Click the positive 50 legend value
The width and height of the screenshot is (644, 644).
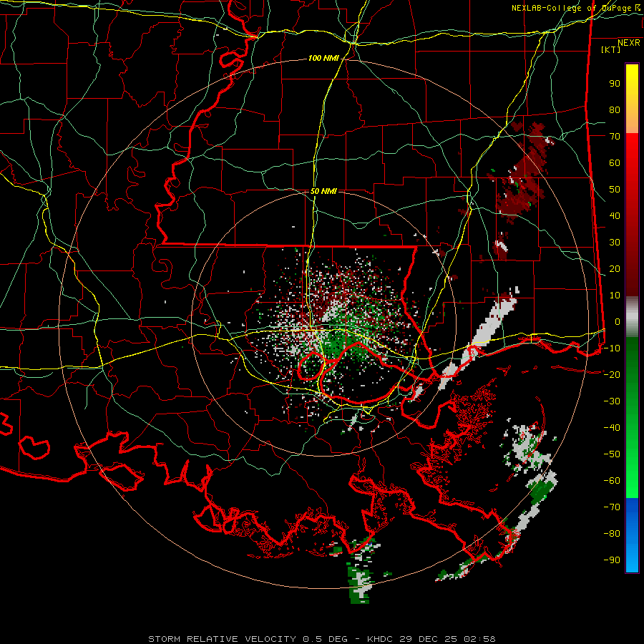pos(615,190)
